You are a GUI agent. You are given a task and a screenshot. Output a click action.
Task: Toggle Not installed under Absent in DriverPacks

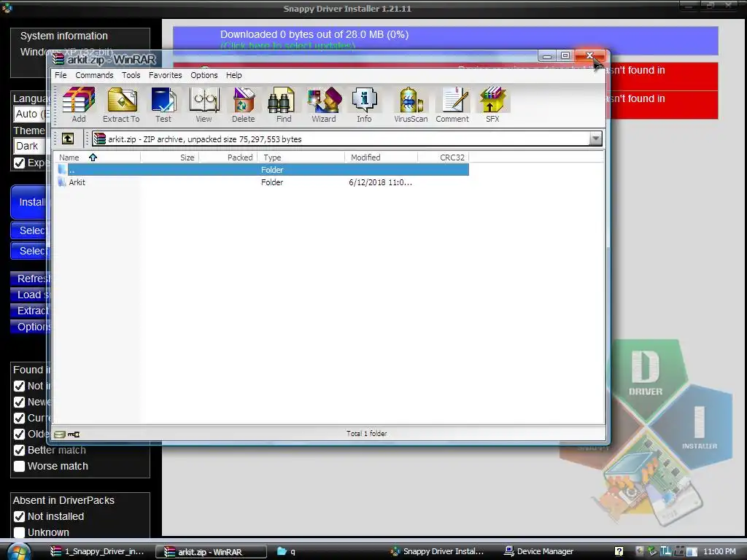tap(19, 516)
